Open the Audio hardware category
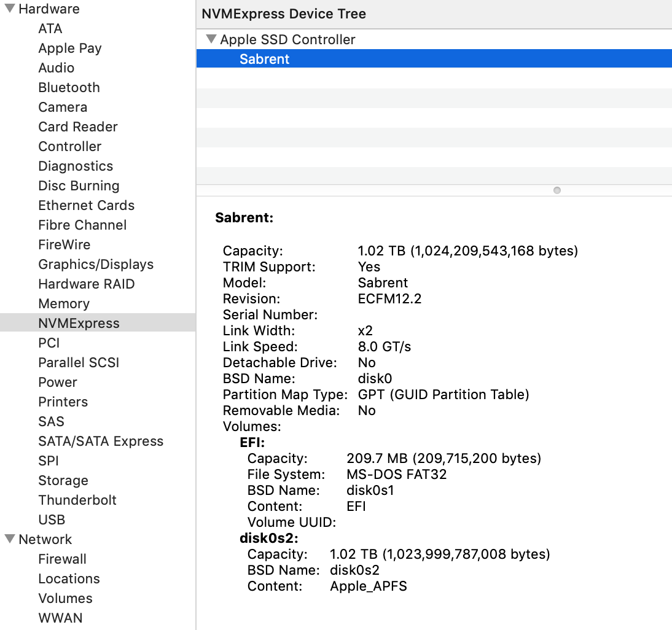672x630 pixels. point(56,68)
